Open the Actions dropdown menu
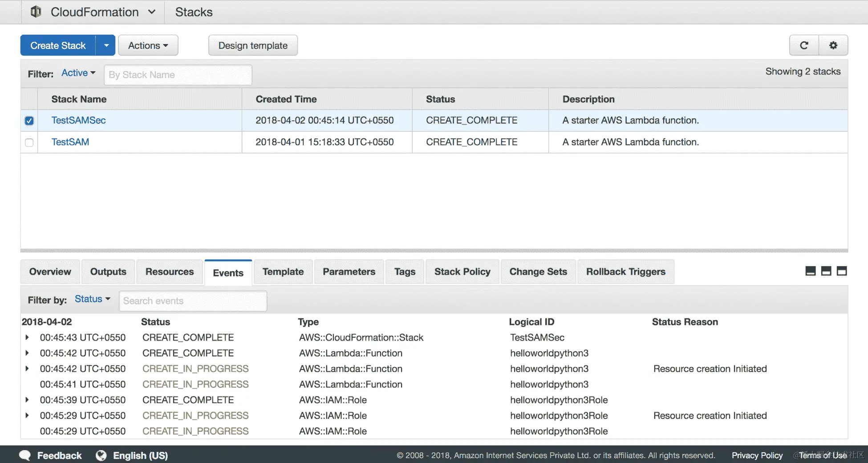The width and height of the screenshot is (868, 463). (148, 45)
